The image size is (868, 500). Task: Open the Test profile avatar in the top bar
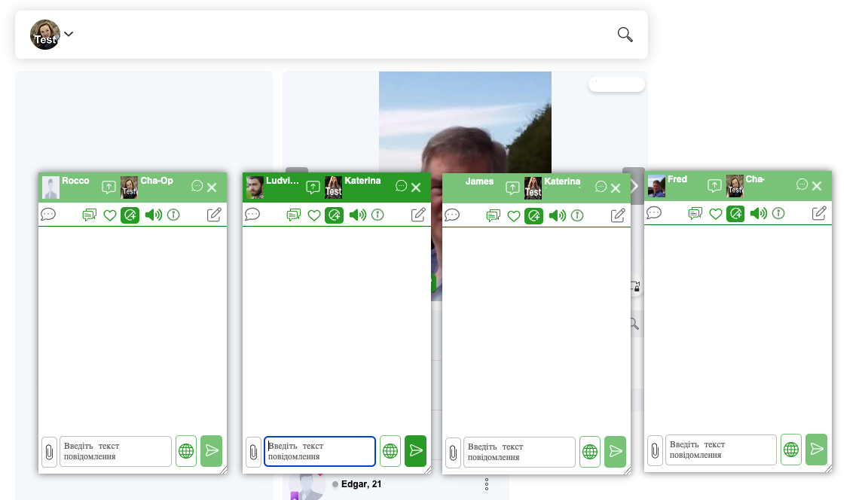tap(45, 35)
